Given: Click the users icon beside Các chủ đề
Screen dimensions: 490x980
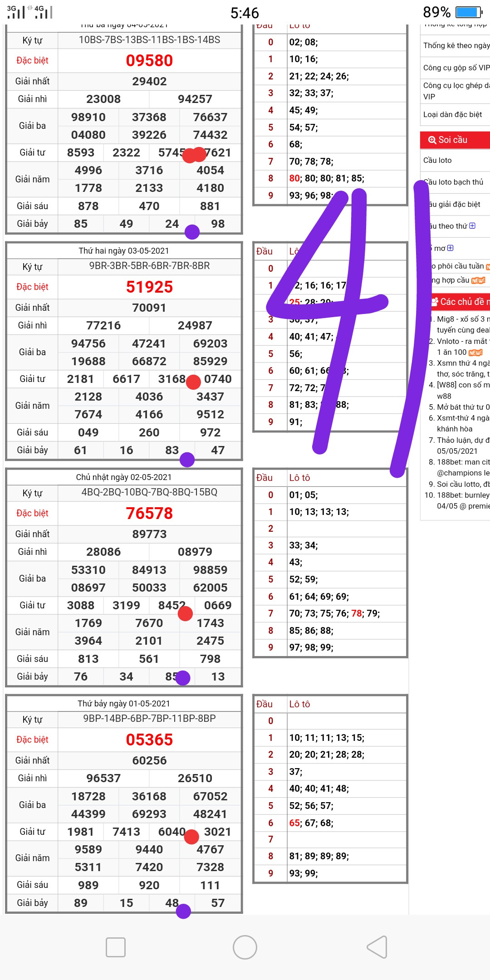Looking at the screenshot, I should tap(435, 302).
